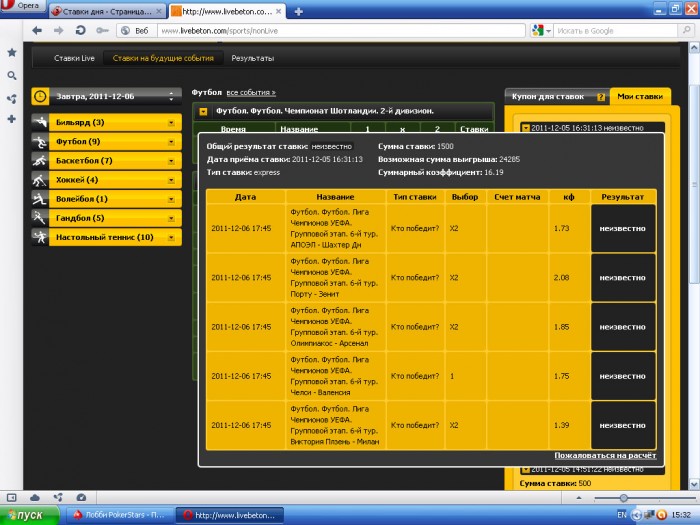Click the browser forward arrow
The image size is (700, 525).
(58, 30)
